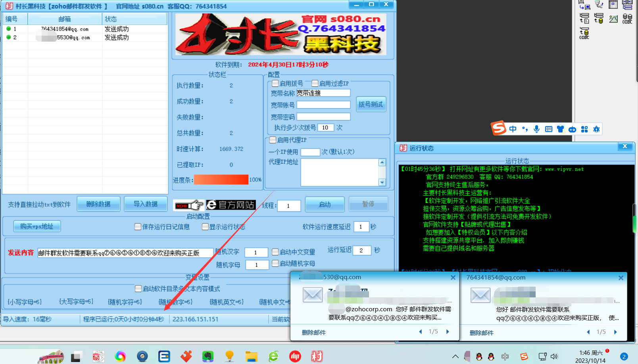Viewport: 638px width, 364px height.
Task: Open the notification center badge in taskbar
Action: coord(624,356)
